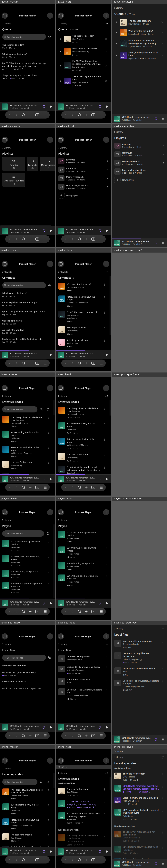
Task: Remove "Who invented the index?" in queue prototype
Action: point(162,32)
